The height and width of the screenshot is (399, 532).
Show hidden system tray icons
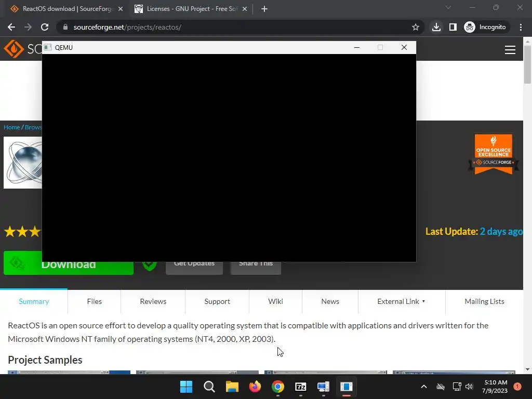(424, 387)
